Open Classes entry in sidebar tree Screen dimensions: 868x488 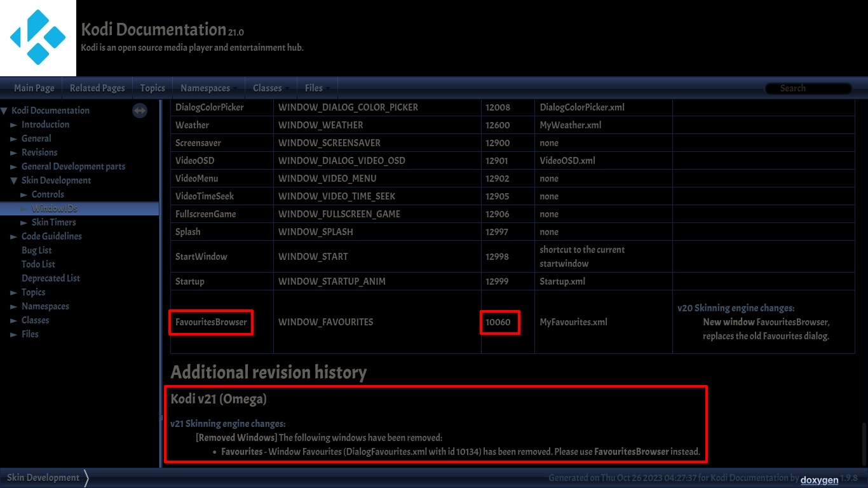click(x=35, y=320)
